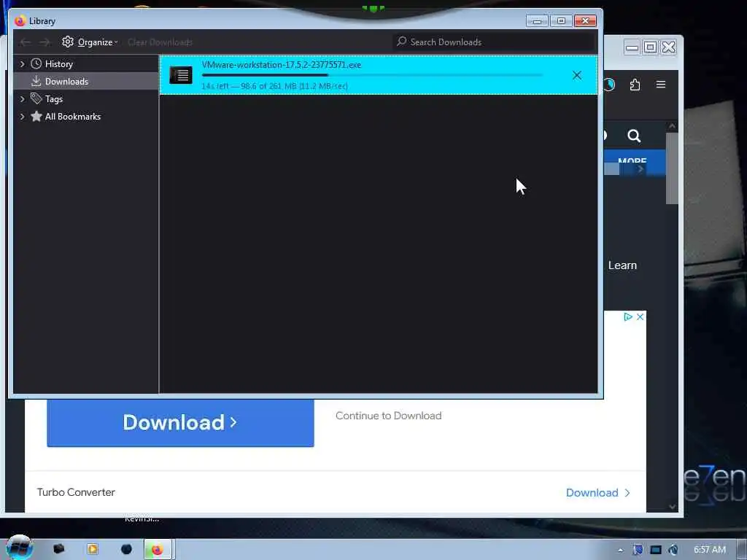Click the Library forward arrow
The height and width of the screenshot is (560, 747).
pyautogui.click(x=44, y=42)
